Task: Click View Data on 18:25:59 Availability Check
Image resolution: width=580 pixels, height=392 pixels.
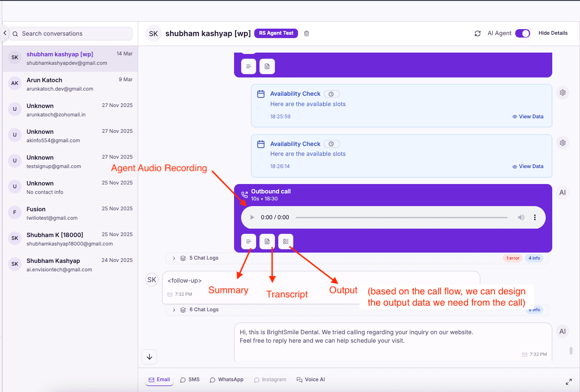Action: (528, 116)
